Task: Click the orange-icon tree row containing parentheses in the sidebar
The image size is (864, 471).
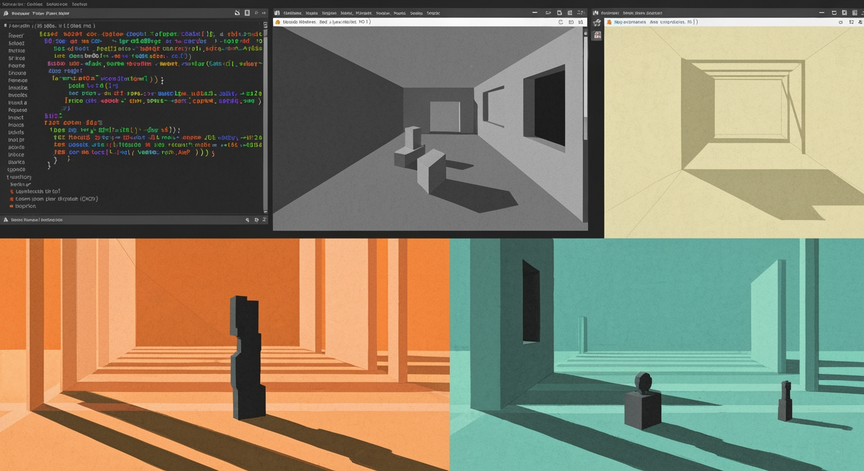Action: (54, 199)
